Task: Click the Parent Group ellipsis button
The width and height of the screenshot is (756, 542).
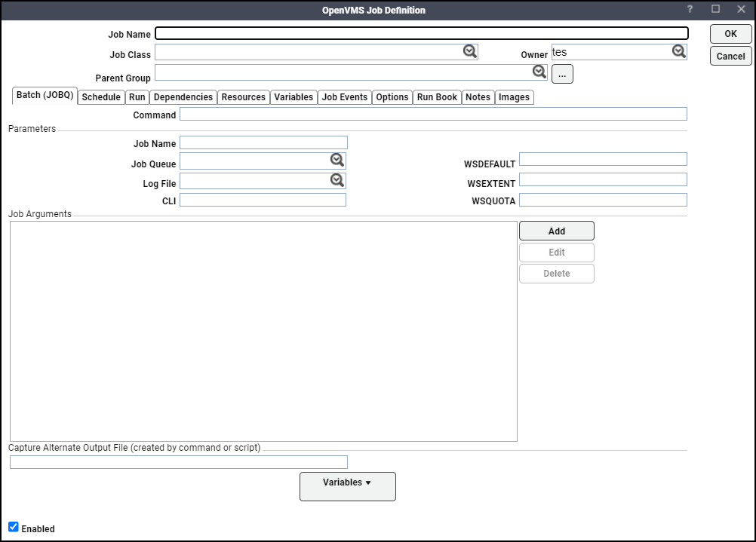Action: point(562,74)
